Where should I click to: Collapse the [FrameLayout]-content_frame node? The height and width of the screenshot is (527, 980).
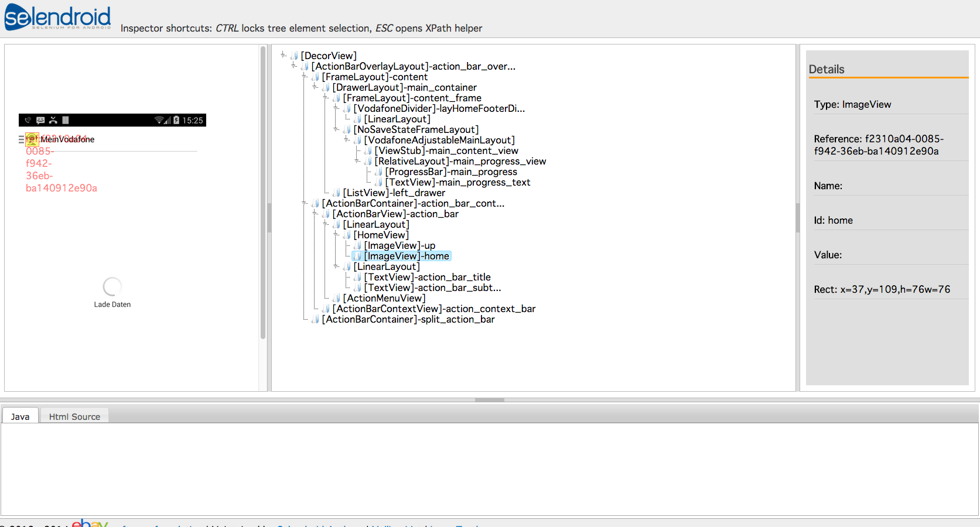pyautogui.click(x=326, y=97)
